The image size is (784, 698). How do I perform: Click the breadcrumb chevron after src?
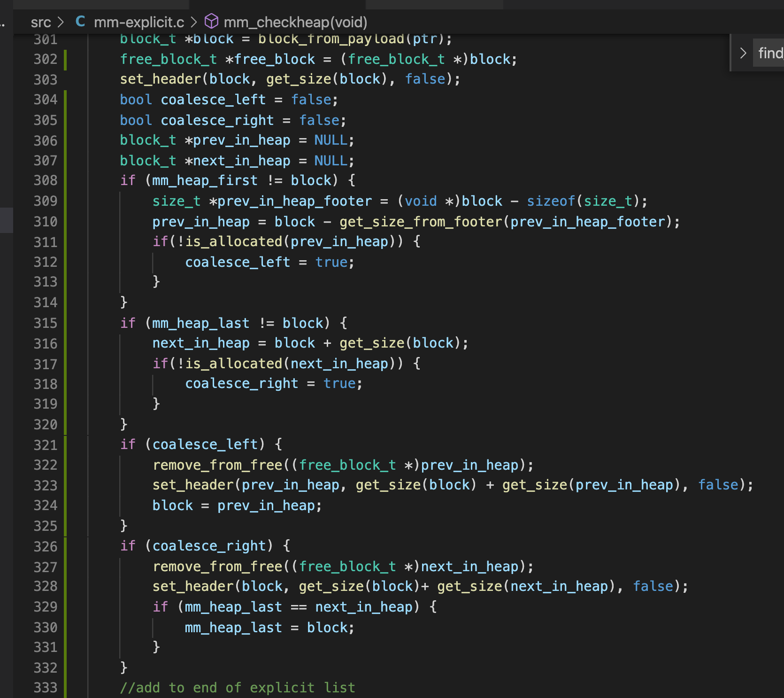tap(61, 22)
